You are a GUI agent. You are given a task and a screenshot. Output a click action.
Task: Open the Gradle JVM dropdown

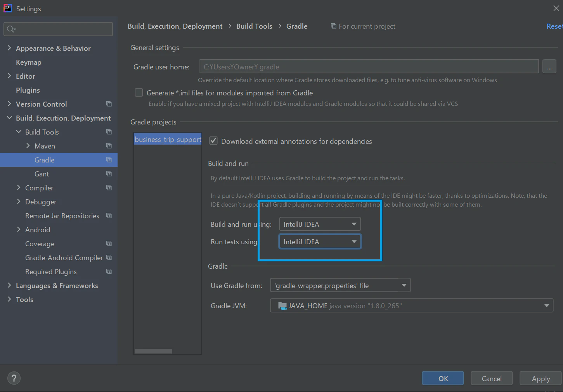(x=412, y=306)
